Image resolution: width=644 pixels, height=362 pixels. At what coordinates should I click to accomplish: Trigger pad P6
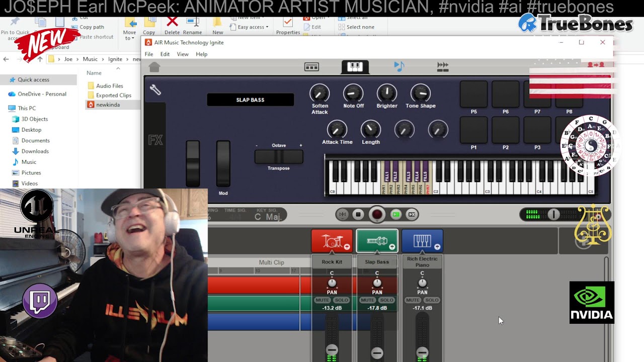pos(506,95)
